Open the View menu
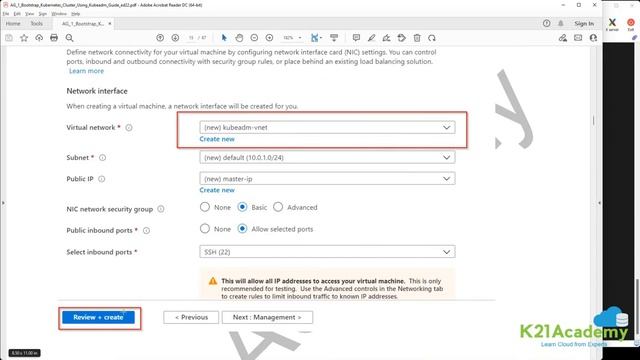This screenshot has width=640, height=360. pos(29,14)
